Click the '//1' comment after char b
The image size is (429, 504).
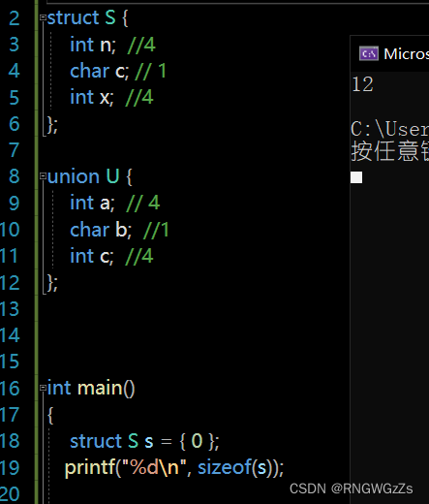click(x=156, y=230)
